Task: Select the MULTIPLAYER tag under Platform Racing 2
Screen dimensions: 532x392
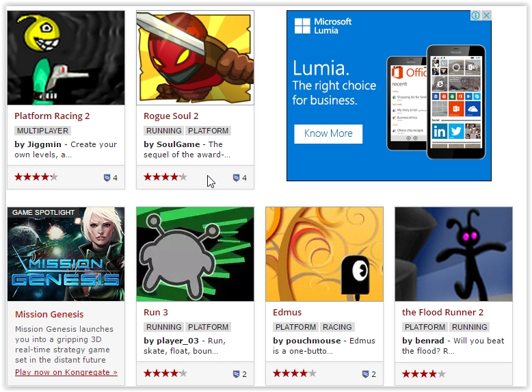Action: tap(43, 131)
